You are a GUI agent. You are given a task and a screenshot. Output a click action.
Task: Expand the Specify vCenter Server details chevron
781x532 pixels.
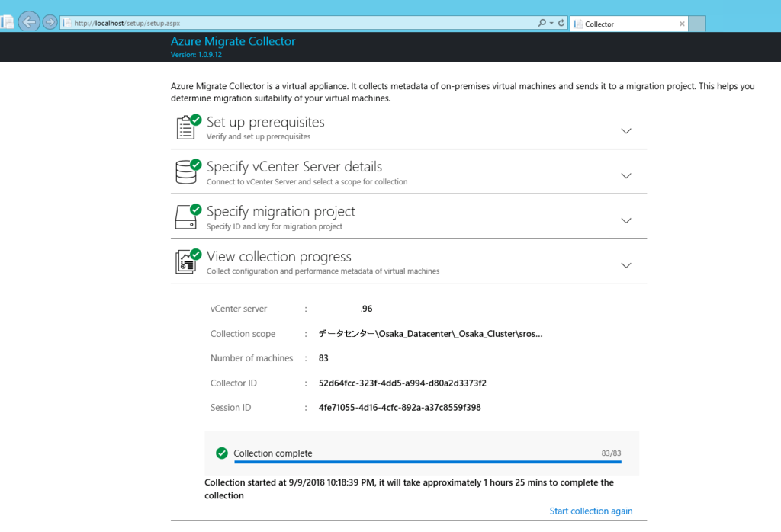coord(626,175)
